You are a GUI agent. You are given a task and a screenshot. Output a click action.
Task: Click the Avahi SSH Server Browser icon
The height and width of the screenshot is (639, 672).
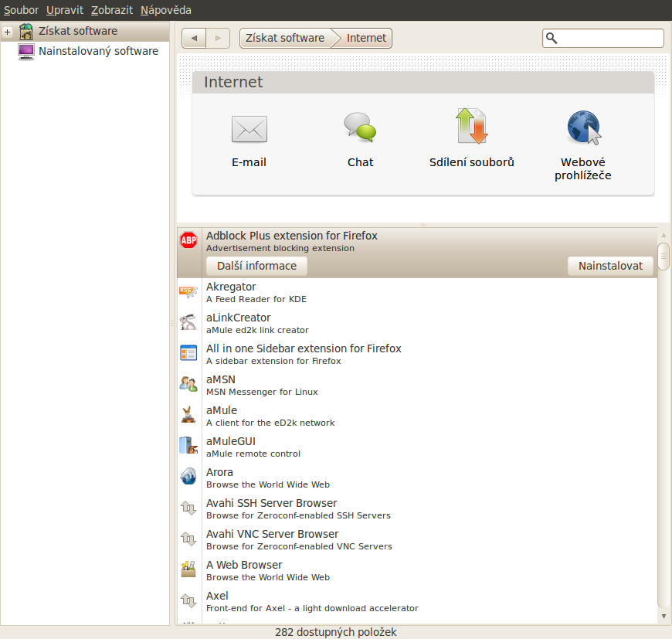coord(188,508)
